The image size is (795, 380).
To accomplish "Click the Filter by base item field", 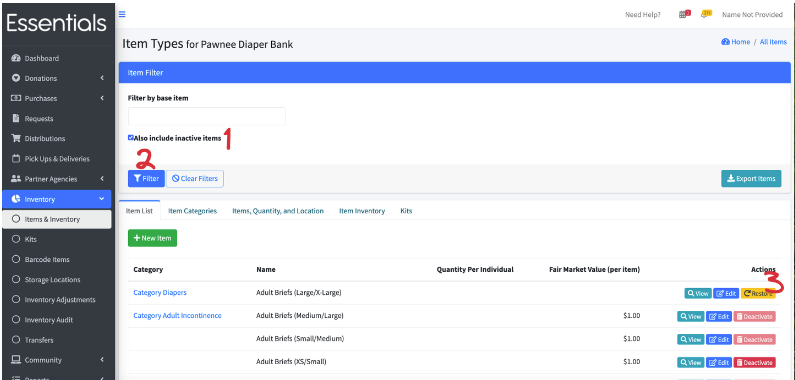I will (207, 116).
